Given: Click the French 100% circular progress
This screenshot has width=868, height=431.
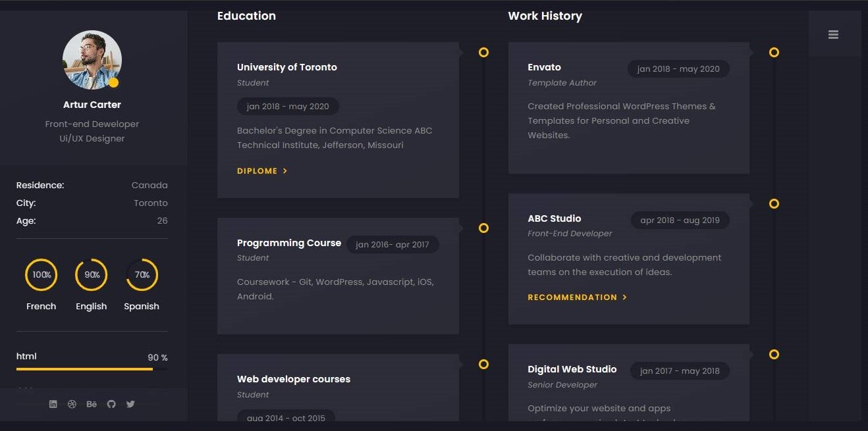Looking at the screenshot, I should tap(41, 275).
